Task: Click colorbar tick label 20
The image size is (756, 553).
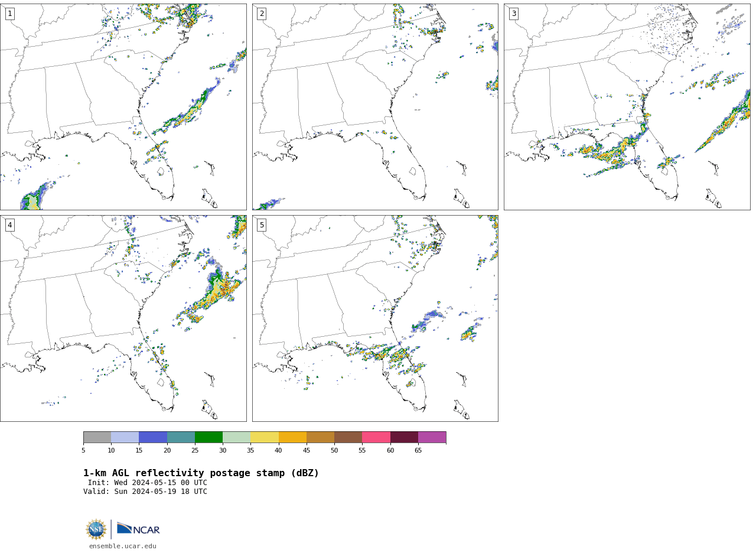Action: tap(167, 451)
